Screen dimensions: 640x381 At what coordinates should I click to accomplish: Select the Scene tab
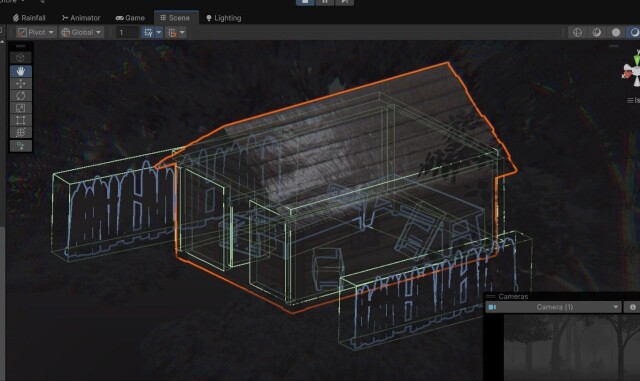coord(176,18)
